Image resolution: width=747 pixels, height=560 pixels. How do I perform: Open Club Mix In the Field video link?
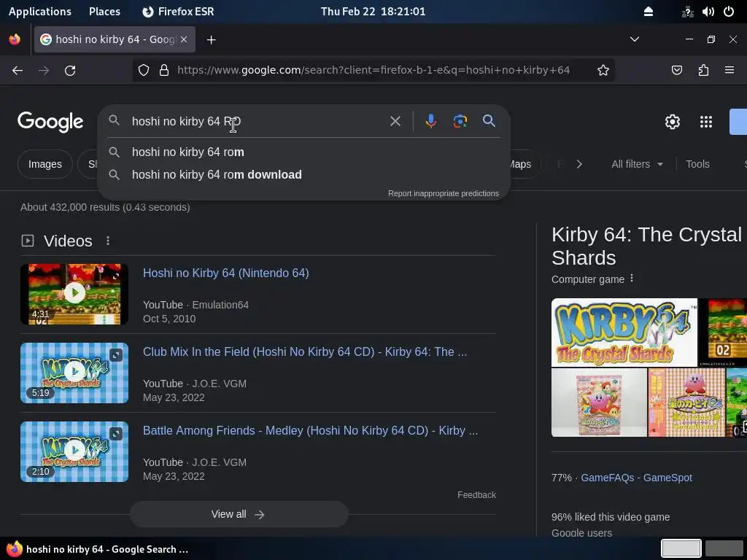click(305, 352)
